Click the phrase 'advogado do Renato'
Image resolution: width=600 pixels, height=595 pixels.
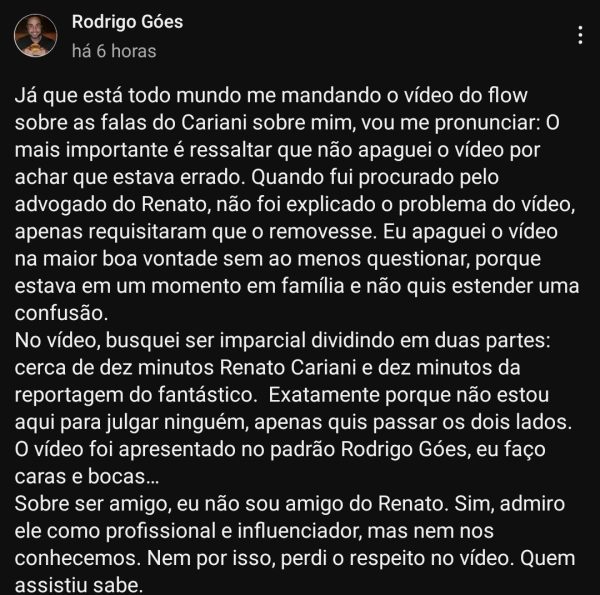pyautogui.click(x=111, y=204)
